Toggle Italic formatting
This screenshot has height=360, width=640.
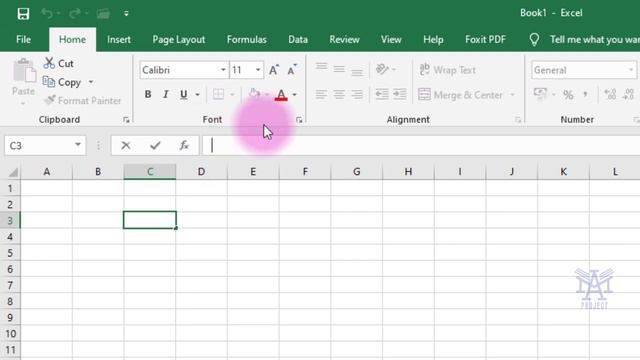pyautogui.click(x=166, y=94)
